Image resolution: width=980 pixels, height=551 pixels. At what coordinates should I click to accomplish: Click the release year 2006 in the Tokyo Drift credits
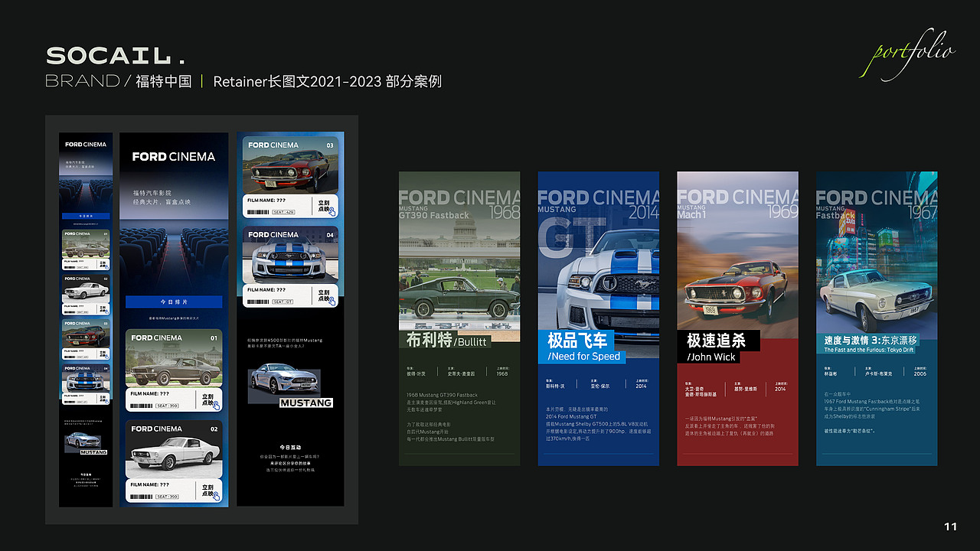(x=920, y=373)
